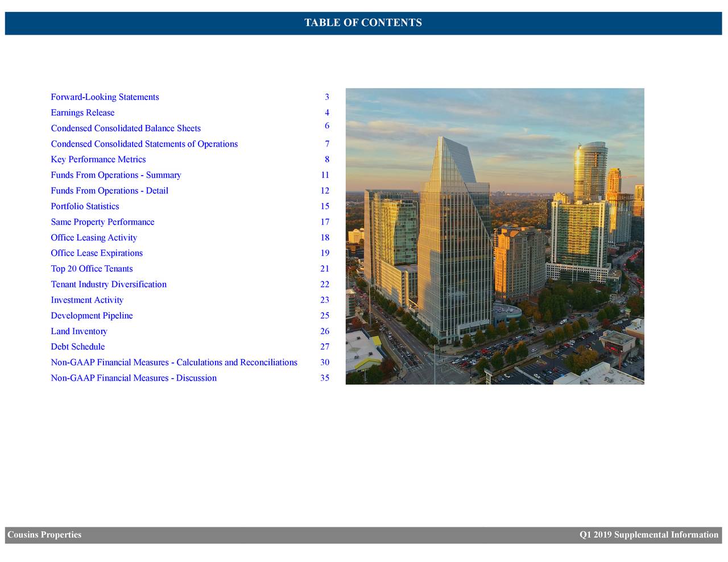Open the Key Performance Metrics section

click(98, 159)
